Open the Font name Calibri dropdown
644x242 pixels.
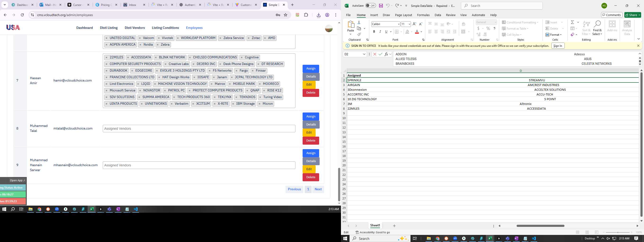(398, 24)
